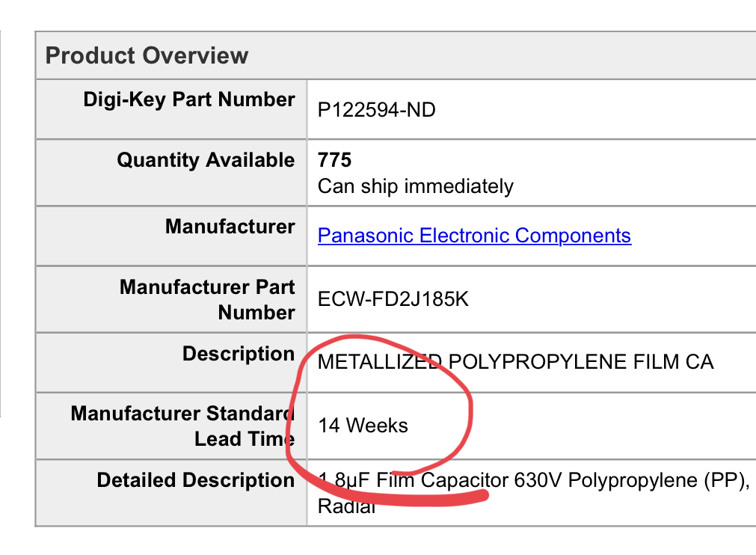Click the Manufacturer Standard Lead Time label
The height and width of the screenshot is (555, 756).
[182, 426]
